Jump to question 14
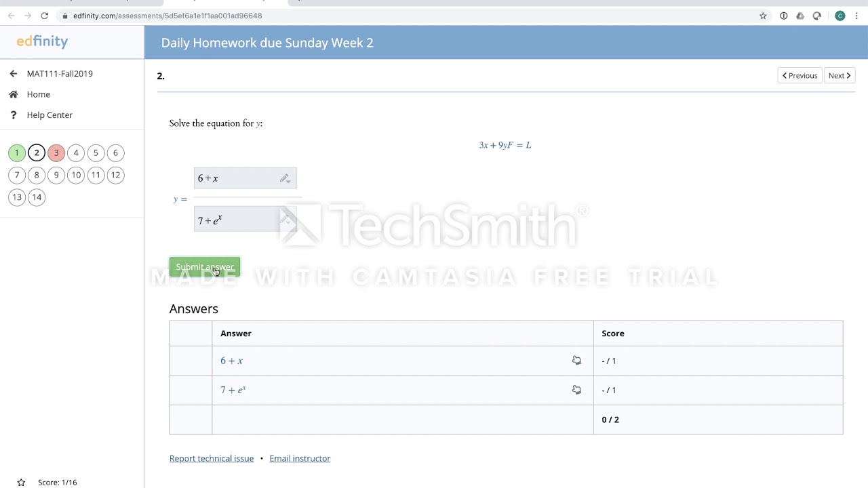Screen dimensions: 868x488 37,197
